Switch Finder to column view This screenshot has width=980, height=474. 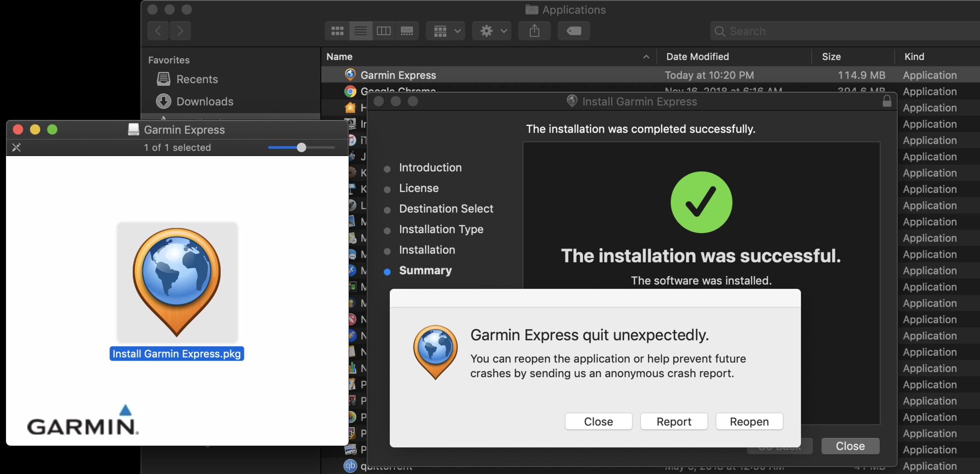click(x=384, y=31)
